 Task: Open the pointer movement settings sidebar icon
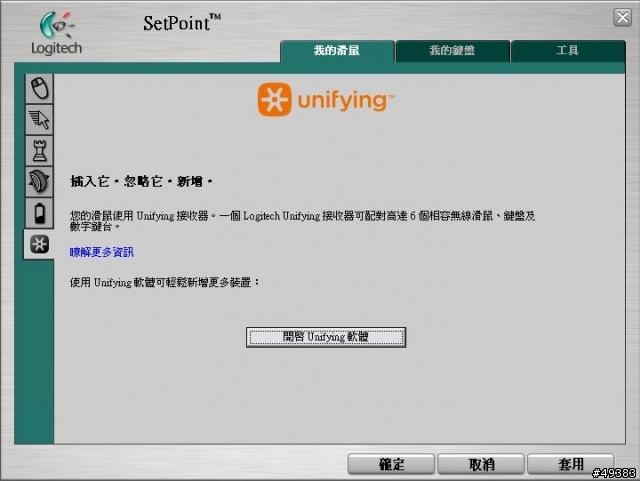pos(40,120)
